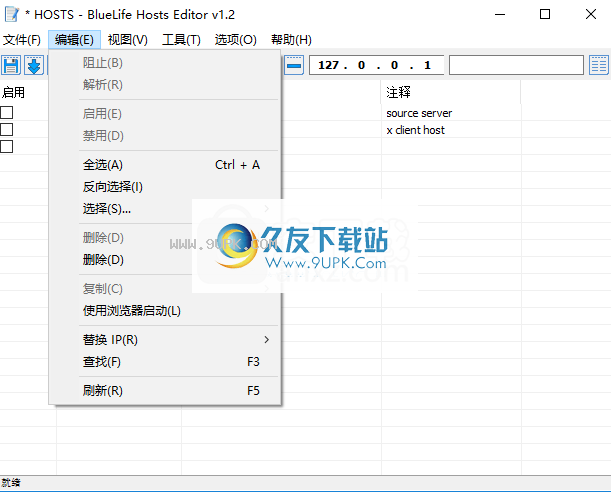Open the 帮助(H) menu
Viewport: 611px width, 493px height.
pos(291,40)
